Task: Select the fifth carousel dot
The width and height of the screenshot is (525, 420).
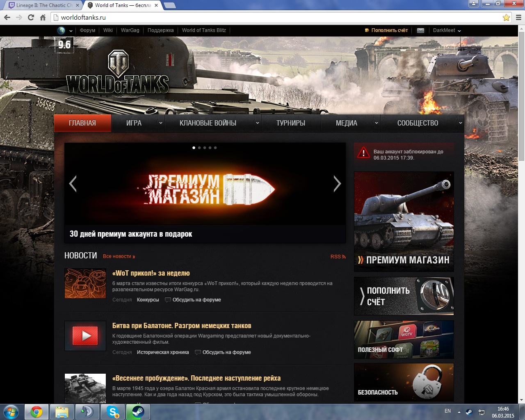Action: point(215,148)
